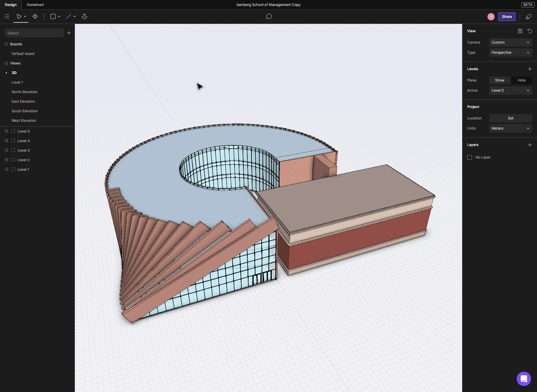537x392 pixels.
Task: Activate the Orbit navigation tool
Action: tap(35, 17)
